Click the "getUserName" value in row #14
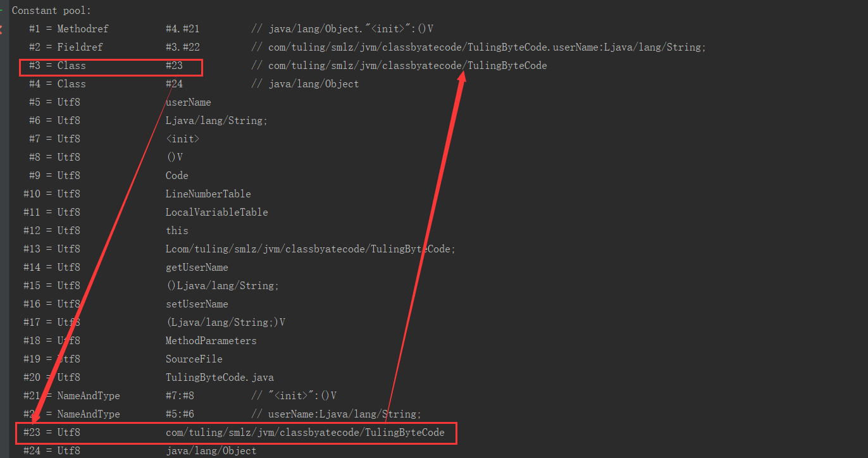Viewport: 868px width, 458px height. pos(197,267)
